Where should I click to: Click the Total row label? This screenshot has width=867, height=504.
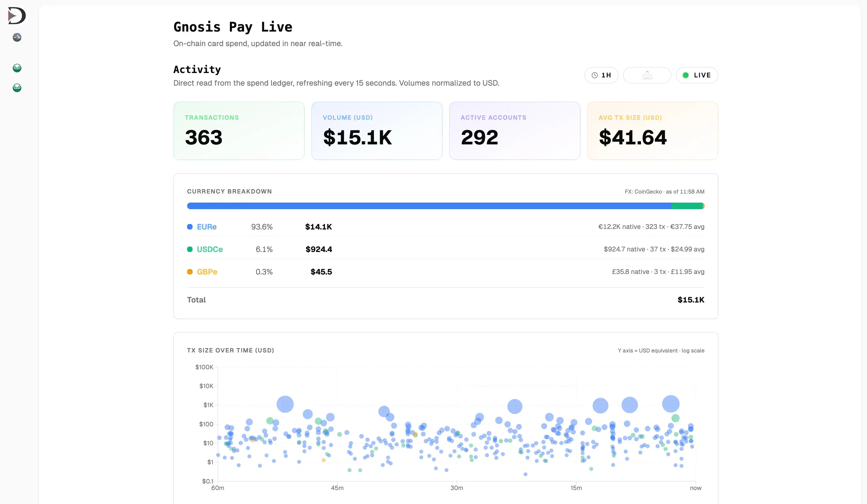[196, 300]
